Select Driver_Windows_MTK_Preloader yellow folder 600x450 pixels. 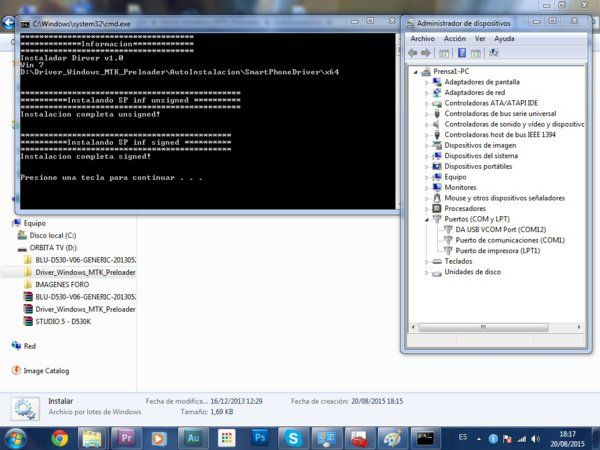pos(85,272)
